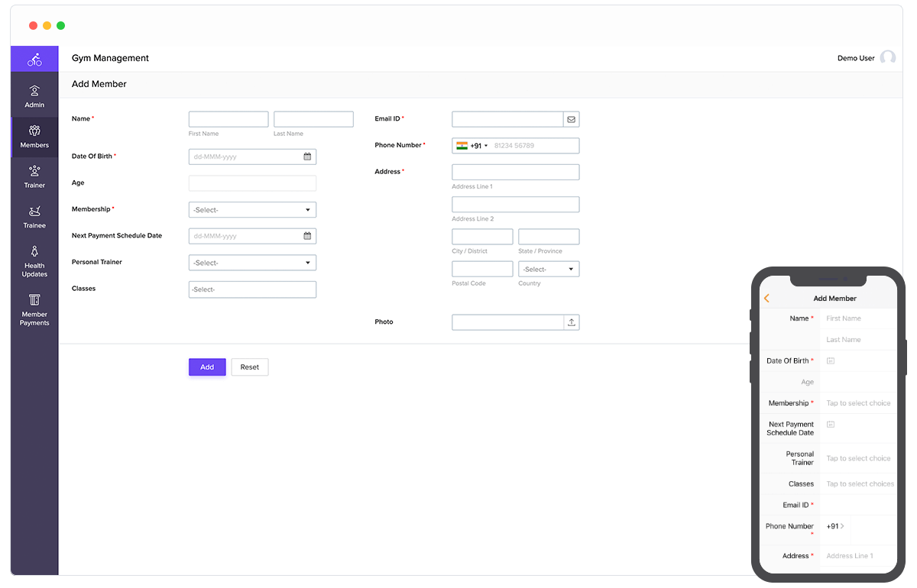Open Next Payment Schedule Date calendar icon
The image size is (917, 588).
click(x=307, y=236)
